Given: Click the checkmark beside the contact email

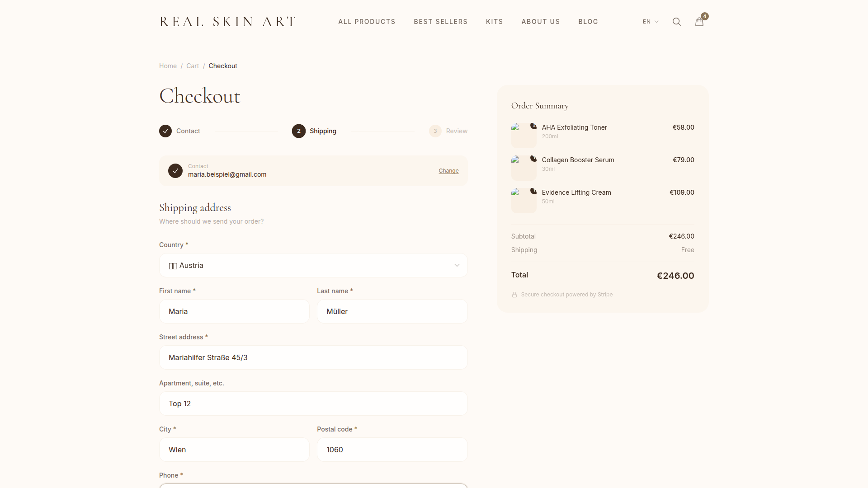Looking at the screenshot, I should coord(175,171).
